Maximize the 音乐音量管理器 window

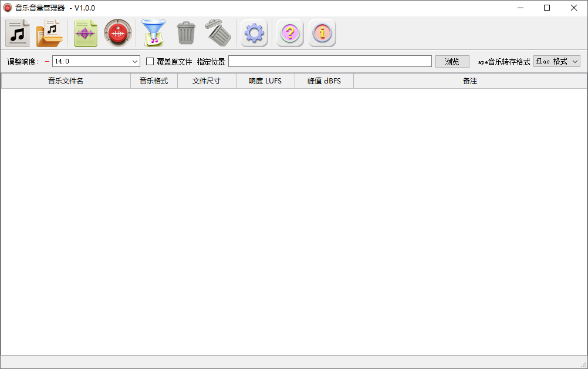pos(547,8)
